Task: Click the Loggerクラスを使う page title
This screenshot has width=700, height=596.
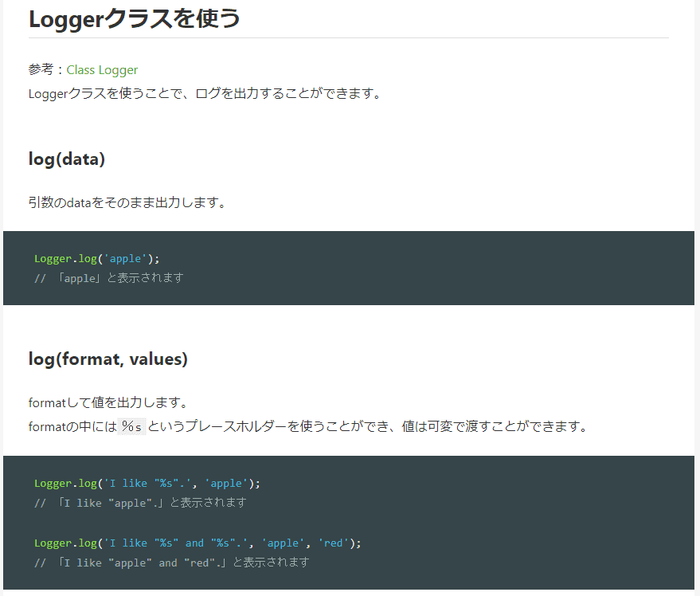Action: point(134,18)
